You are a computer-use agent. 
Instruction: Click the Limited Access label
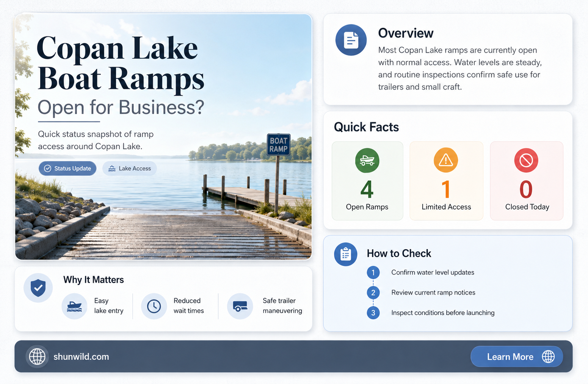click(x=446, y=207)
